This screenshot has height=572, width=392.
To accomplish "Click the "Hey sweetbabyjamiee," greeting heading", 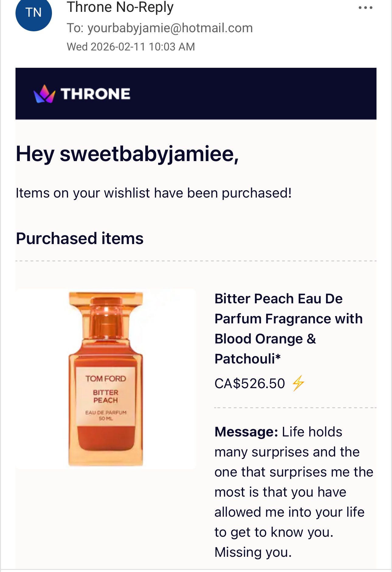I will tap(127, 154).
